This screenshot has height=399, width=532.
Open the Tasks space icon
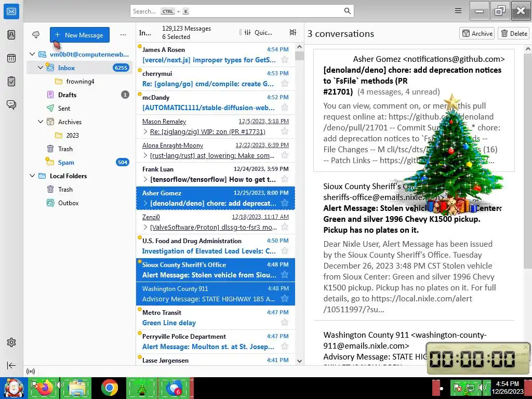click(x=11, y=82)
